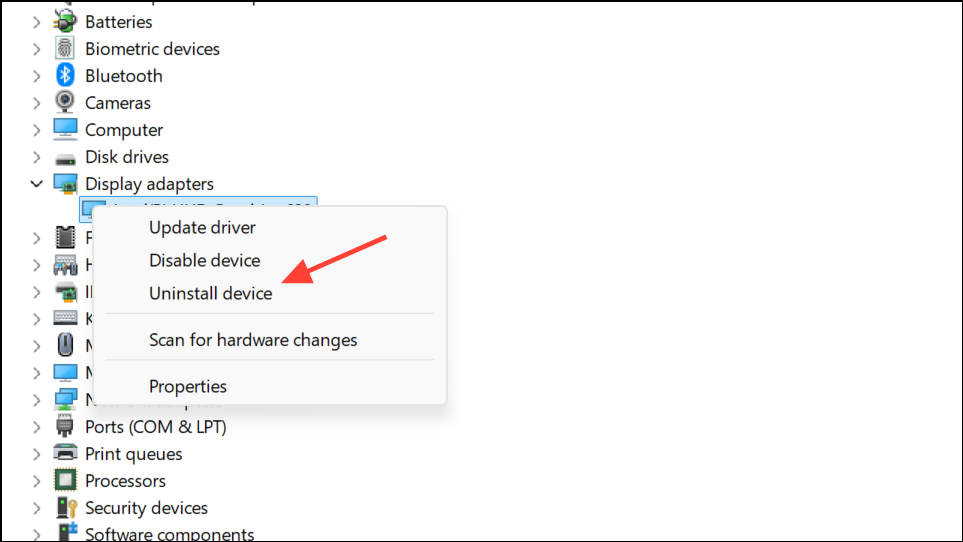Open Properties from the context menu
The height and width of the screenshot is (542, 963).
(x=188, y=387)
